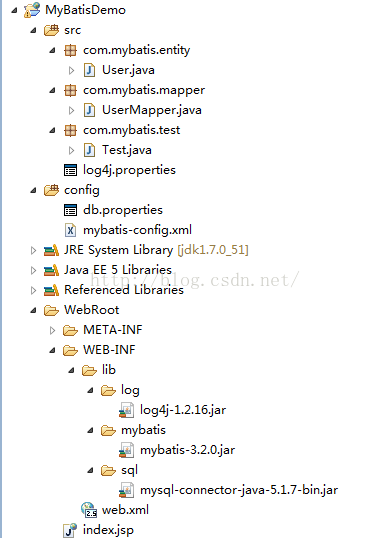The image size is (370, 538).
Task: Collapse the sql folder node
Action: 90,470
